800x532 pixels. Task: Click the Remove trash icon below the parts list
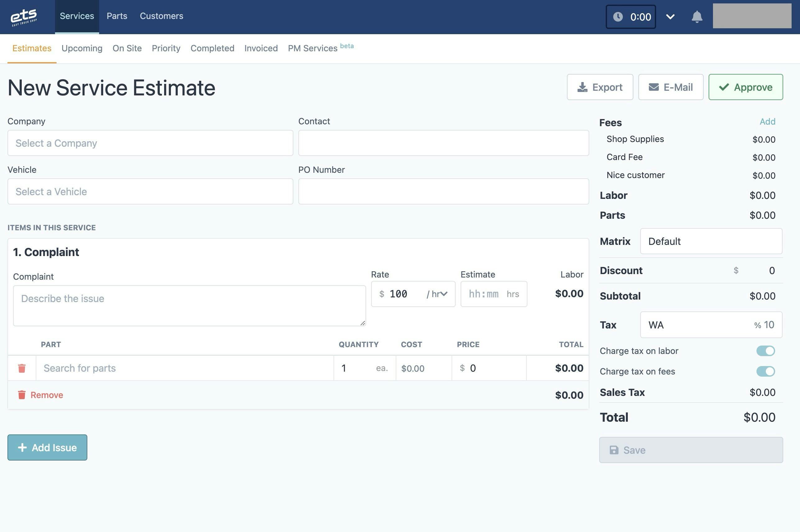[22, 395]
